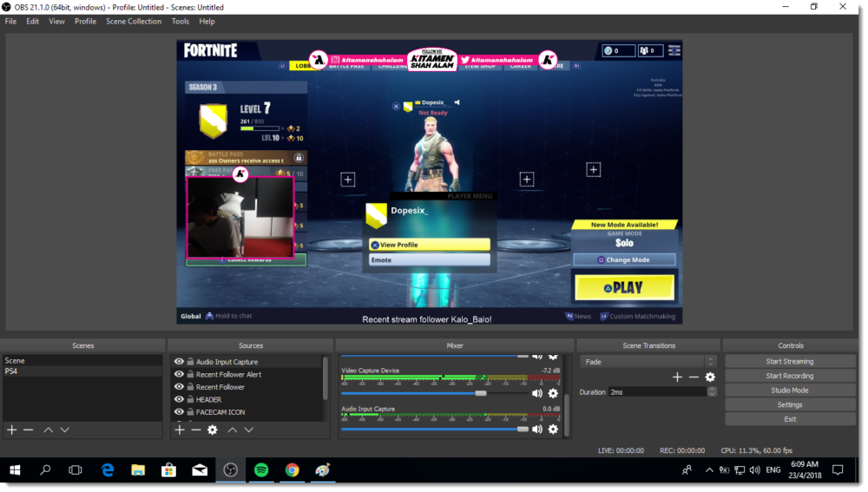Select the 'PS4' scene
Image resolution: width=868 pixels, height=492 pixels.
tap(82, 371)
